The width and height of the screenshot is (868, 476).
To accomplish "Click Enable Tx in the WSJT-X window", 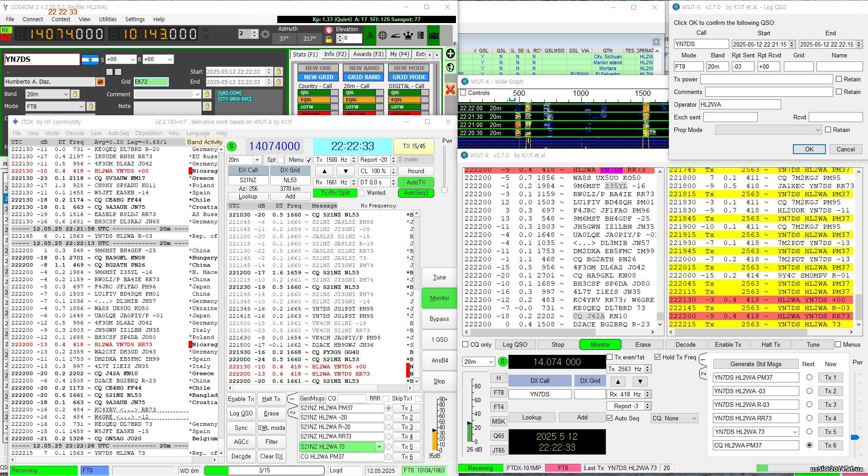I will 728,344.
